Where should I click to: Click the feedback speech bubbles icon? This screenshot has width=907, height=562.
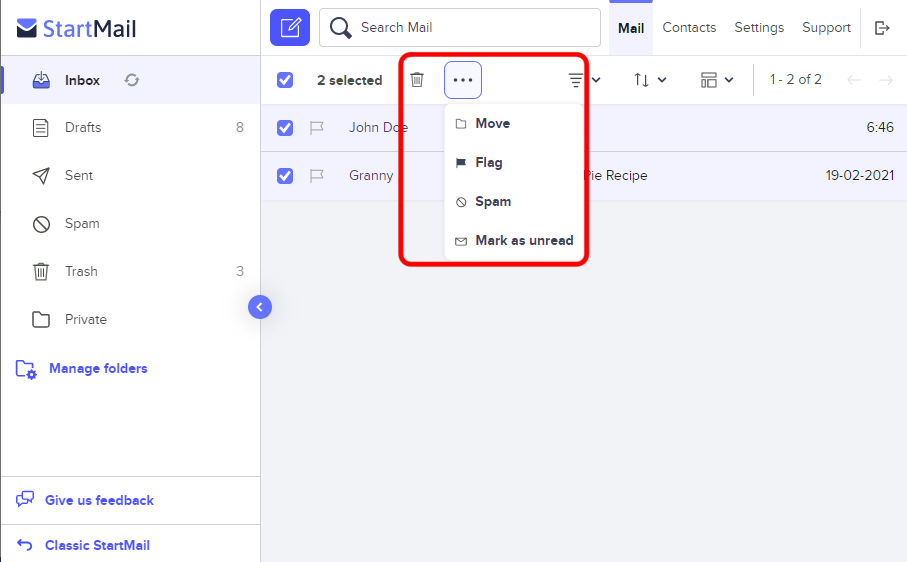point(25,500)
